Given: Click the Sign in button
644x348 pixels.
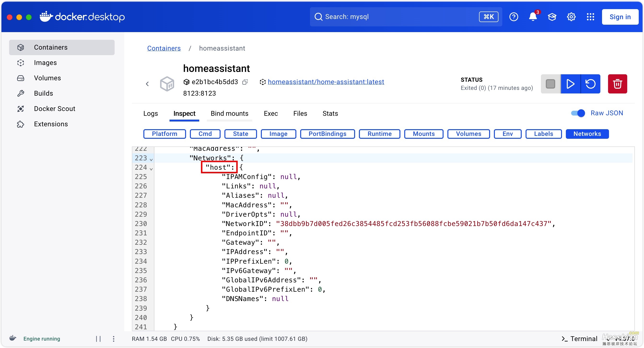Looking at the screenshot, I should coord(620,17).
